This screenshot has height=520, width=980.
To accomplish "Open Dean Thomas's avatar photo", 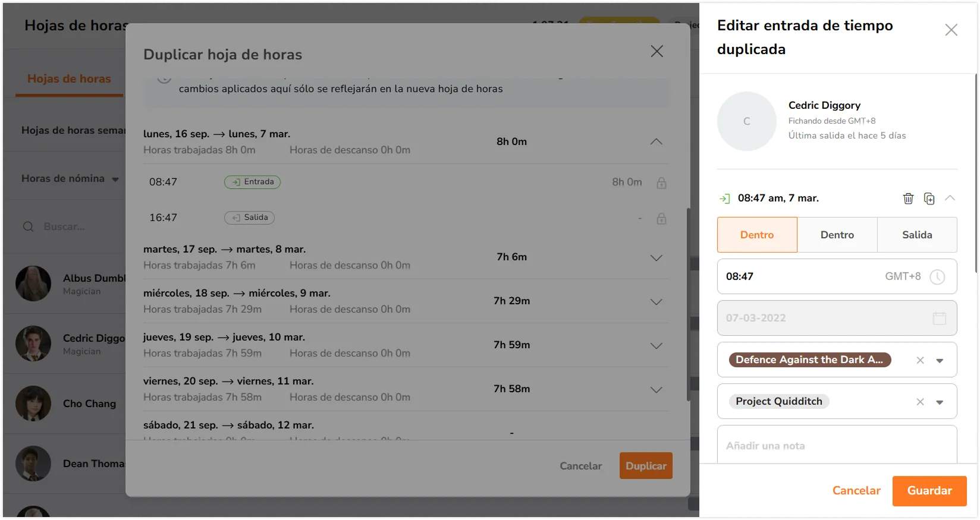I will [33, 464].
